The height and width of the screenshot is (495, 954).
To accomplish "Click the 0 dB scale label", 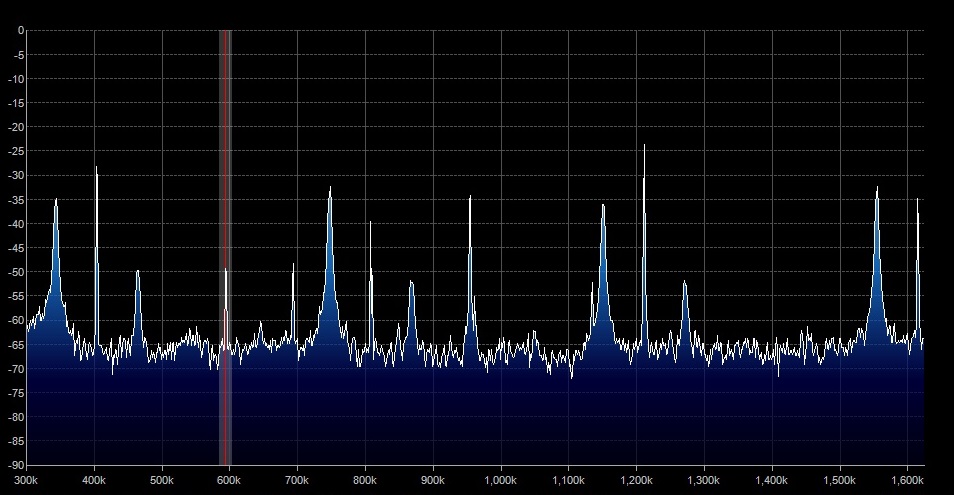I will [21, 30].
